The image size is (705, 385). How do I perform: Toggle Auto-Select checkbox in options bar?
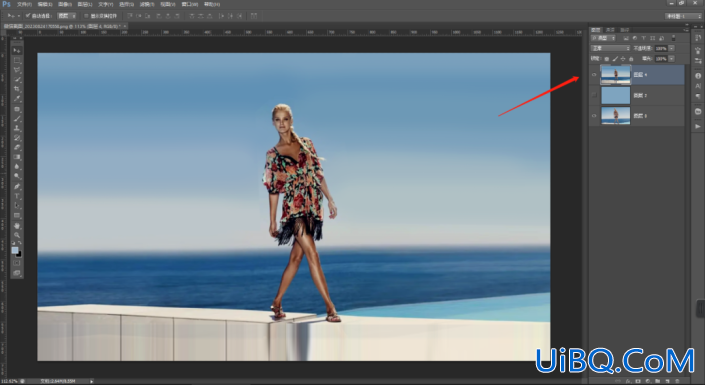pos(27,16)
